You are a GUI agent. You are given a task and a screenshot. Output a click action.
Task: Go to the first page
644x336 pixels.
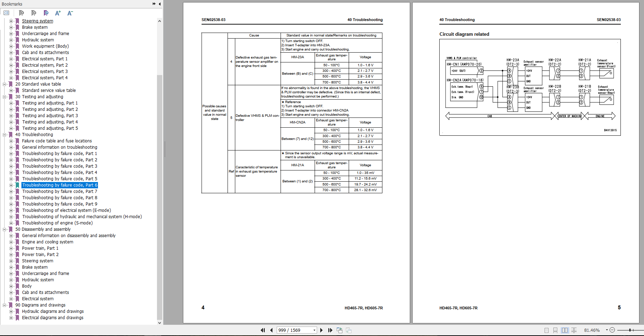click(x=263, y=330)
